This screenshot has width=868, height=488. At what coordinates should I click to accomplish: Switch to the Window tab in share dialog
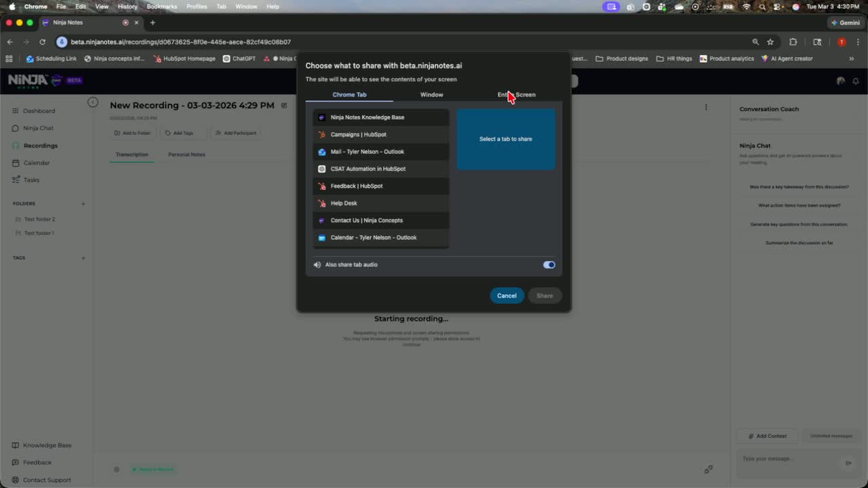(x=431, y=95)
